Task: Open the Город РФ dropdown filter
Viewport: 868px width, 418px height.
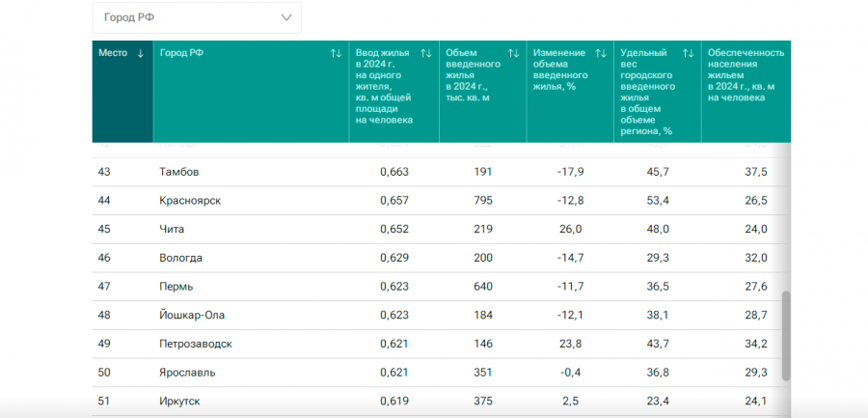Action: pyautogui.click(x=197, y=17)
